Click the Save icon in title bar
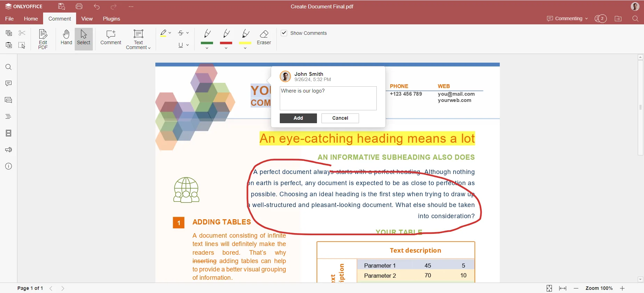The width and height of the screenshot is (644, 293). tap(62, 6)
